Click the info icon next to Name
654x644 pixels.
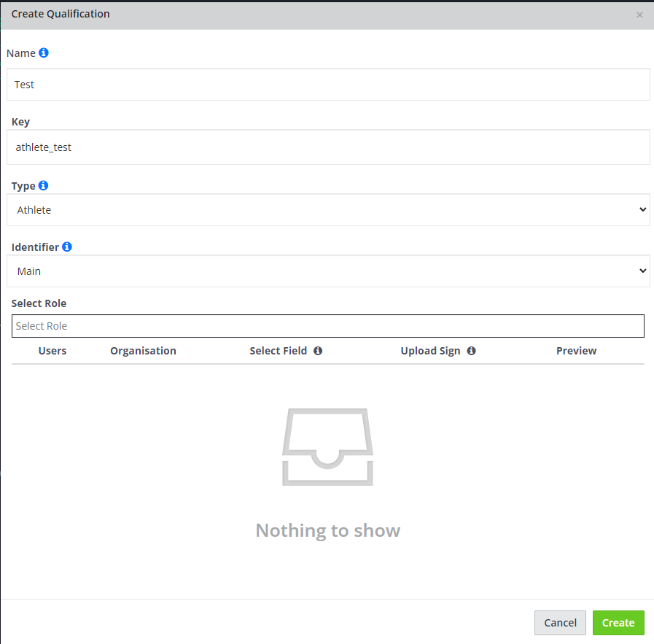43,53
